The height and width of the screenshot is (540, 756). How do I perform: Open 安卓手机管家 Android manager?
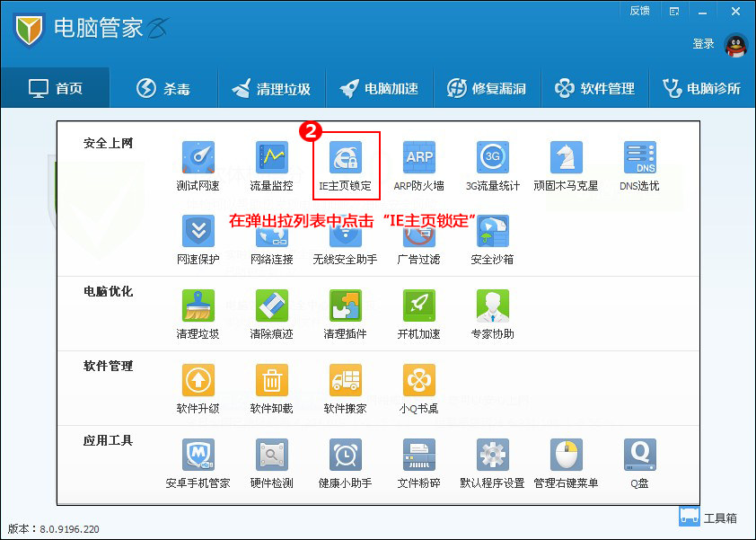(x=198, y=464)
